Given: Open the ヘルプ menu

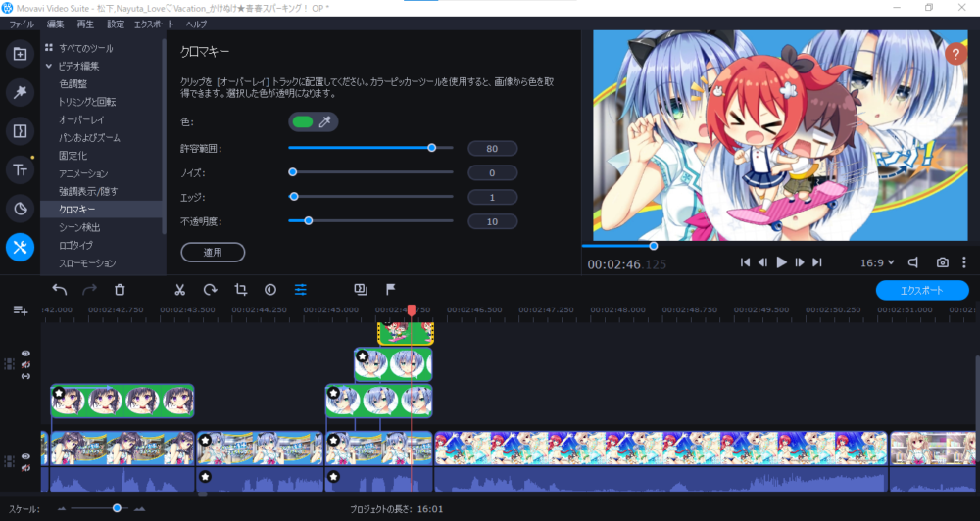Looking at the screenshot, I should point(196,24).
